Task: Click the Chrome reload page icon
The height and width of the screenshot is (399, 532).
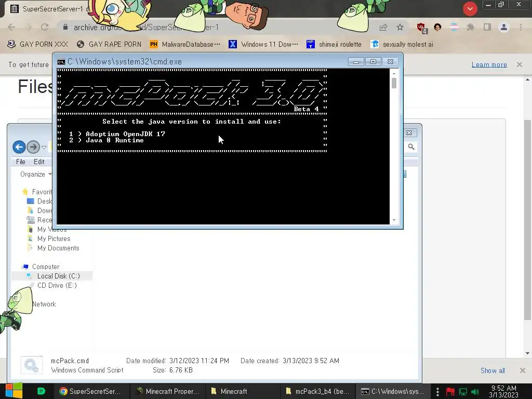Action: (45, 27)
